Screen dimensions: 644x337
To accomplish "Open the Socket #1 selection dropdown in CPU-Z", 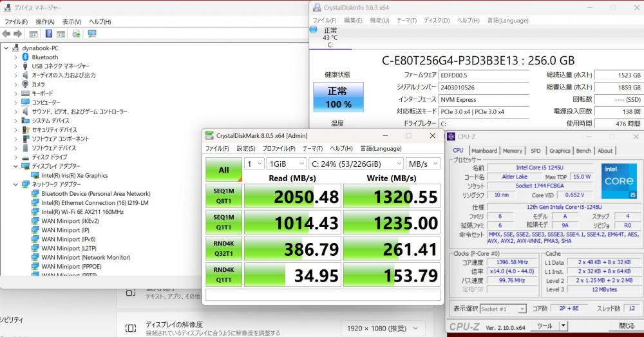I will pos(503,309).
